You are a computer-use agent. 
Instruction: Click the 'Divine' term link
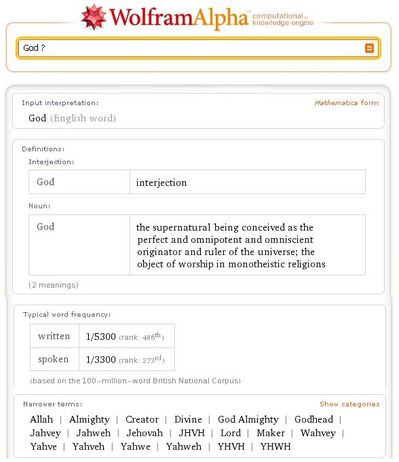188,419
